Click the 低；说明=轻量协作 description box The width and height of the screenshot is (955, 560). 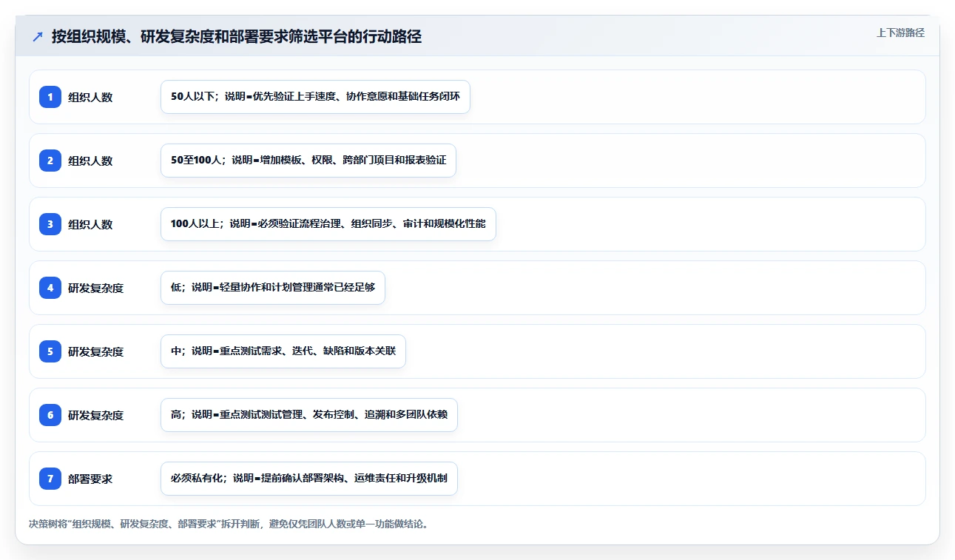click(273, 288)
